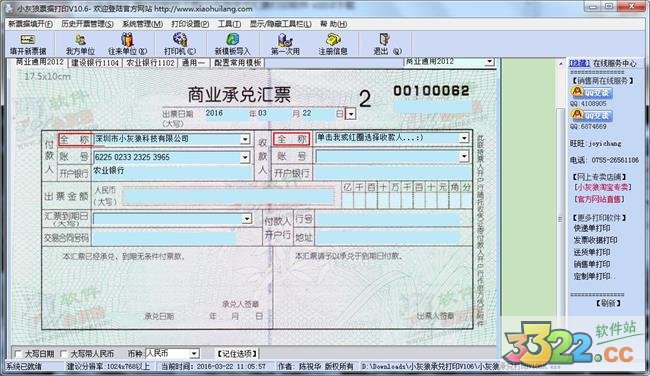Screen dimensions: 650x376
Task: Click the 建议分辨率 1024x768以上 status text
Action: [x=108, y=366]
